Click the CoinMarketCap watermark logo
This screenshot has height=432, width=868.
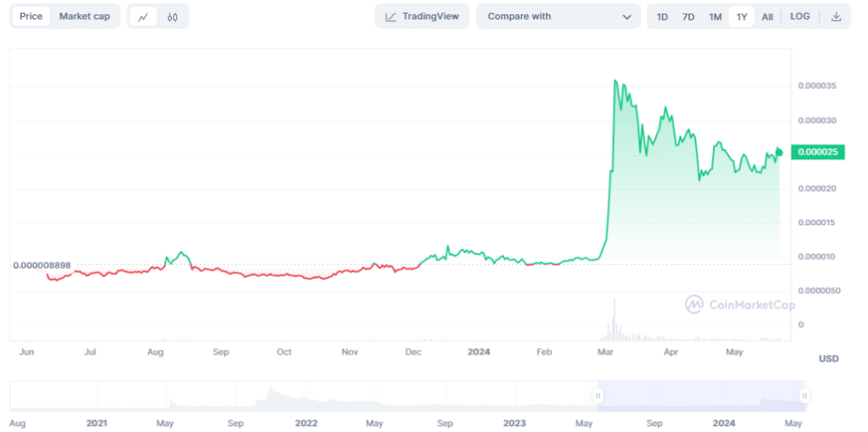click(x=741, y=304)
